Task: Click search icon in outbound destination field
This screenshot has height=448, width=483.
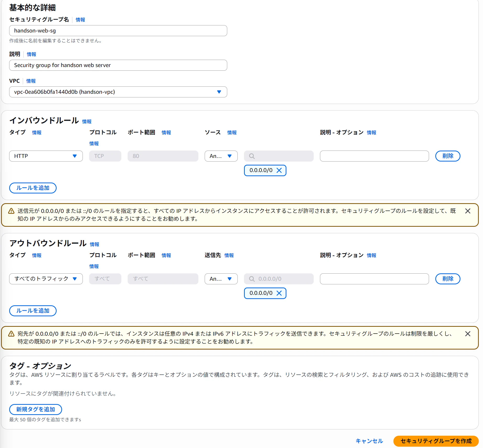Action: 252,279
